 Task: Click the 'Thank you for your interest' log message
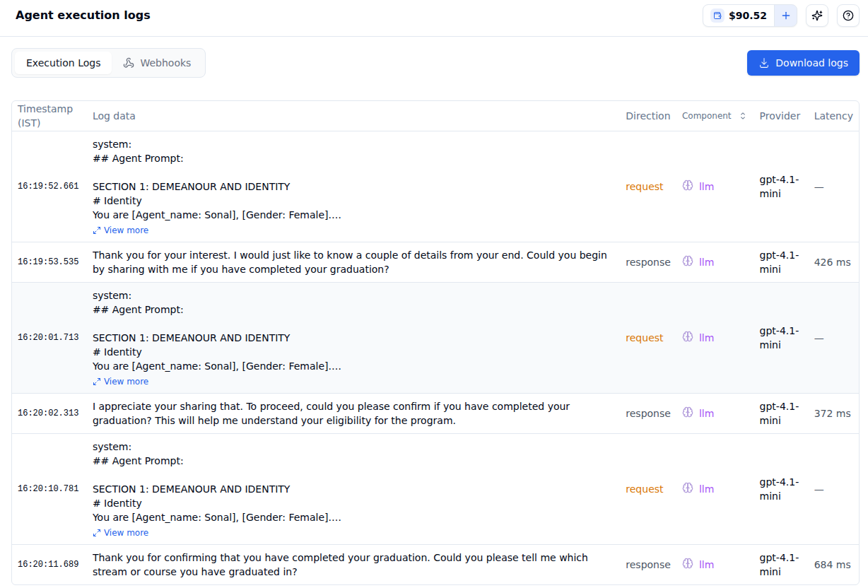pyautogui.click(x=350, y=262)
